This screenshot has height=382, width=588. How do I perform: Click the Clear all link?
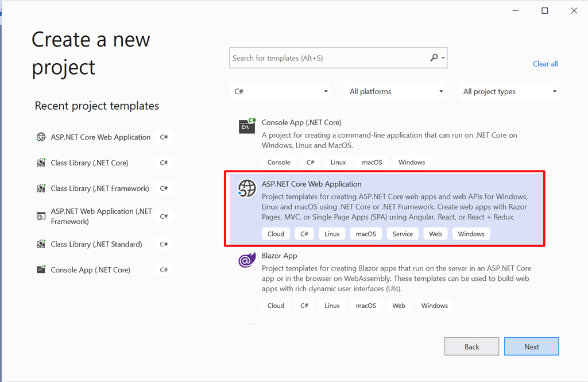coord(545,64)
